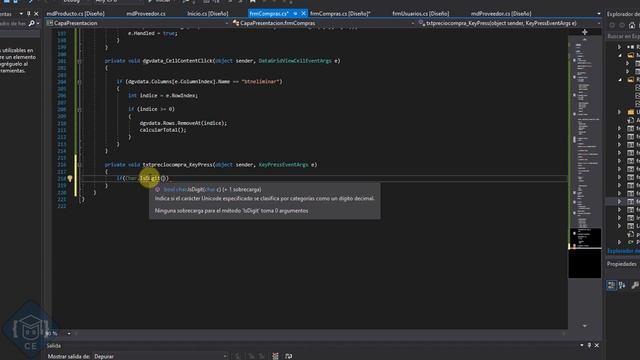Click the 'int indice = e.RowIndex;' code line
The height and width of the screenshot is (360, 640).
tap(163, 96)
